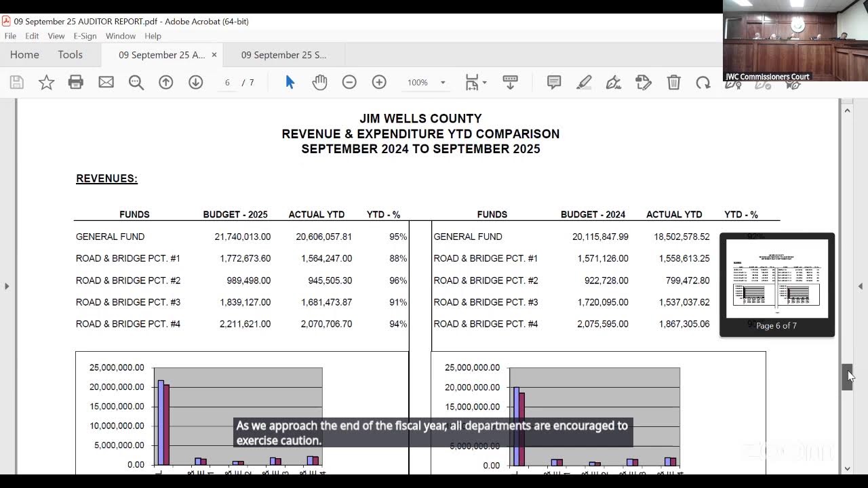This screenshot has width=868, height=488.
Task: Click the JWC Commissioners Court video feed
Action: (x=795, y=41)
